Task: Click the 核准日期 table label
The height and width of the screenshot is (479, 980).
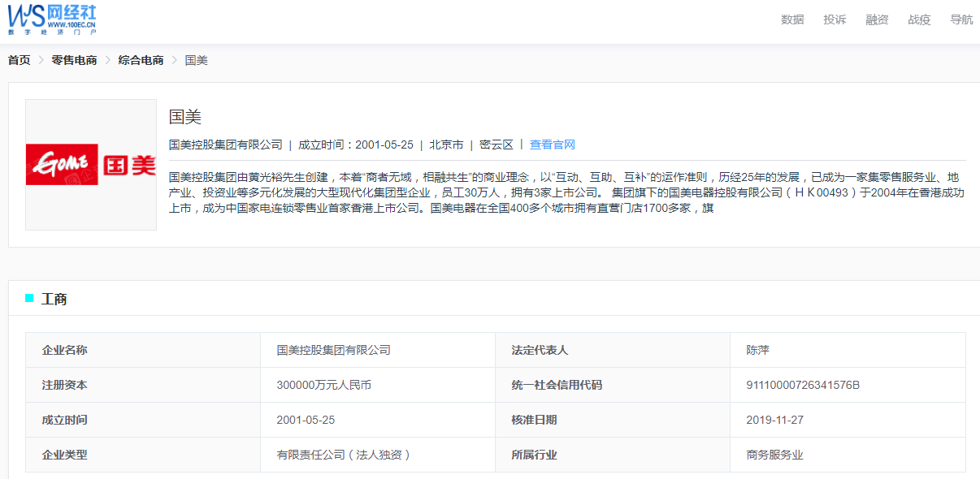Action: pos(534,420)
